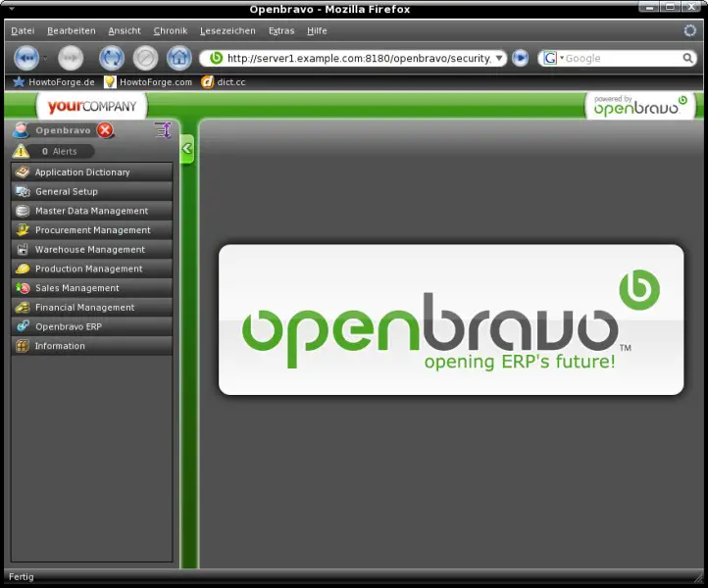The width and height of the screenshot is (708, 588).
Task: Click the window menu arrow in title bar
Action: pyautogui.click(x=12, y=8)
